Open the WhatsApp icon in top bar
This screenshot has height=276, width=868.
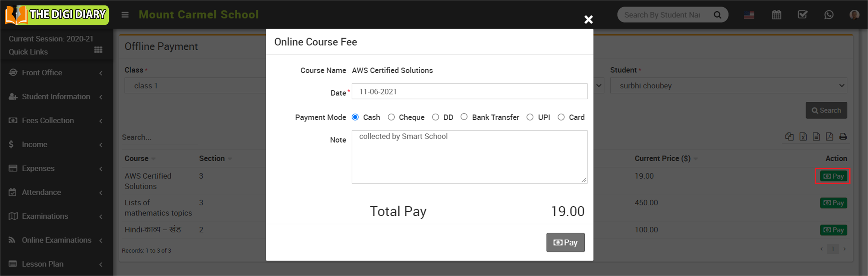click(x=829, y=15)
